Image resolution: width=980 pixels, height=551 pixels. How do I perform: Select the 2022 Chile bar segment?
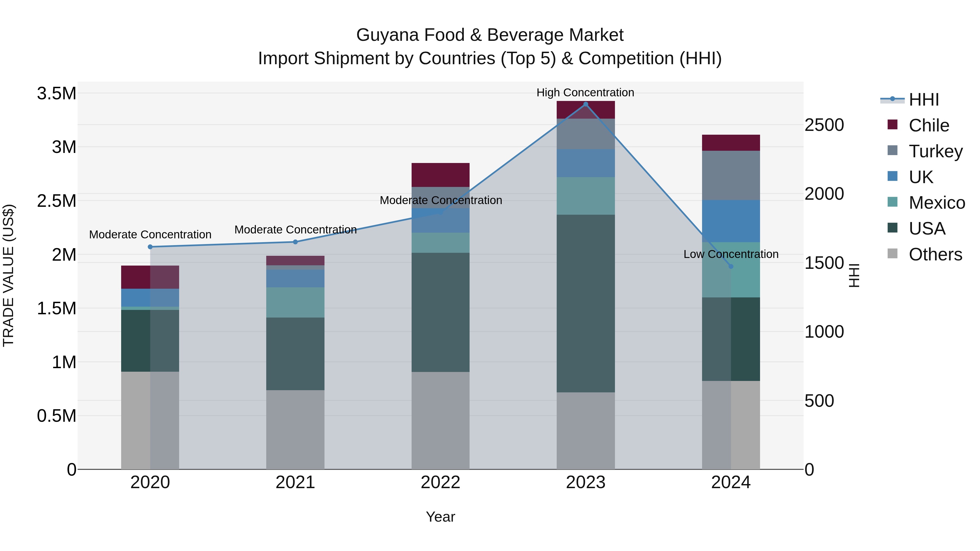(440, 175)
